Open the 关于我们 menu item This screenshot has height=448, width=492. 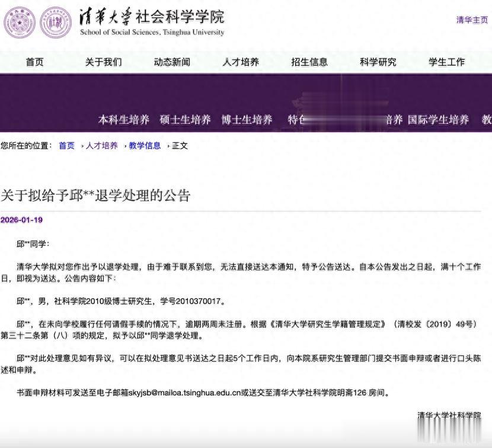pos(103,62)
